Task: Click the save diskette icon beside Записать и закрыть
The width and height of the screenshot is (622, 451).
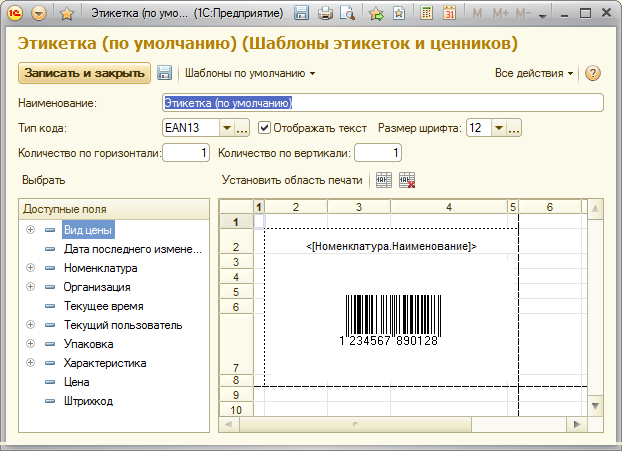Action: (164, 73)
